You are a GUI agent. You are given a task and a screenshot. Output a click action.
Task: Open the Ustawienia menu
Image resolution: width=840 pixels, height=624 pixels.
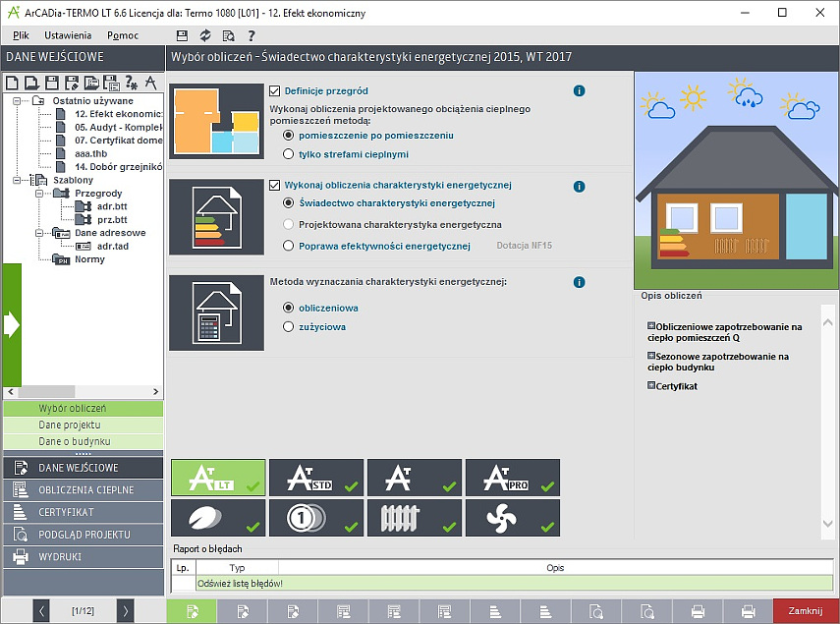coord(68,35)
